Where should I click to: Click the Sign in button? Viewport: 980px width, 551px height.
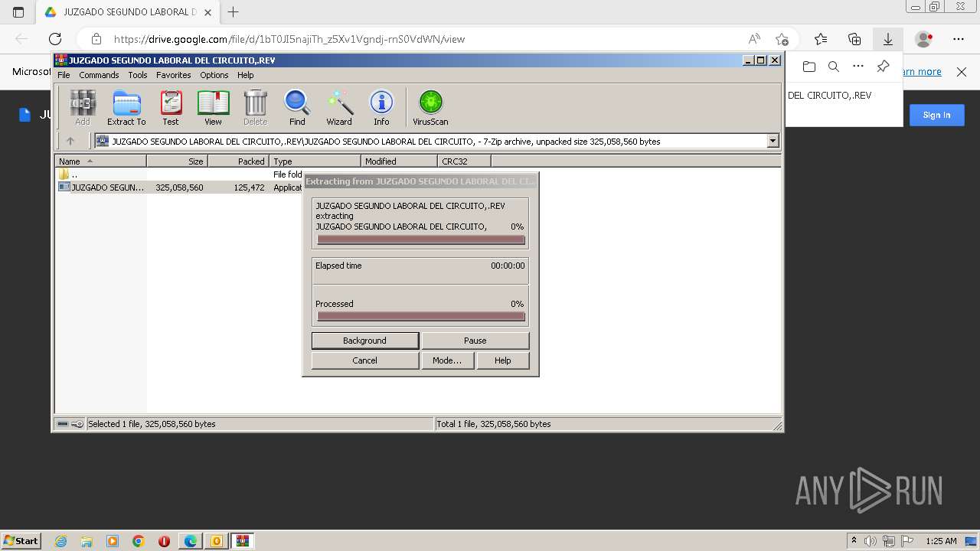(x=936, y=115)
